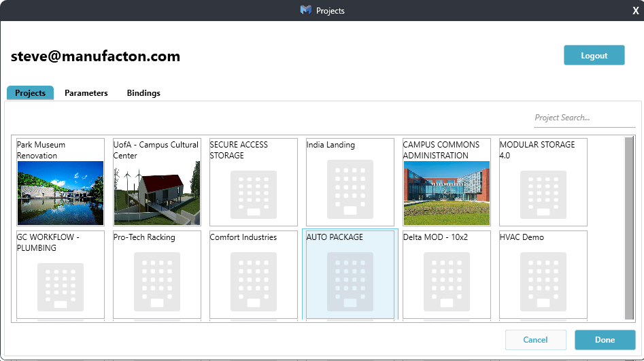Viewport: 644px width, 361px height.
Task: Select the UofA - Campus Cultural Center project
Action: (157, 192)
